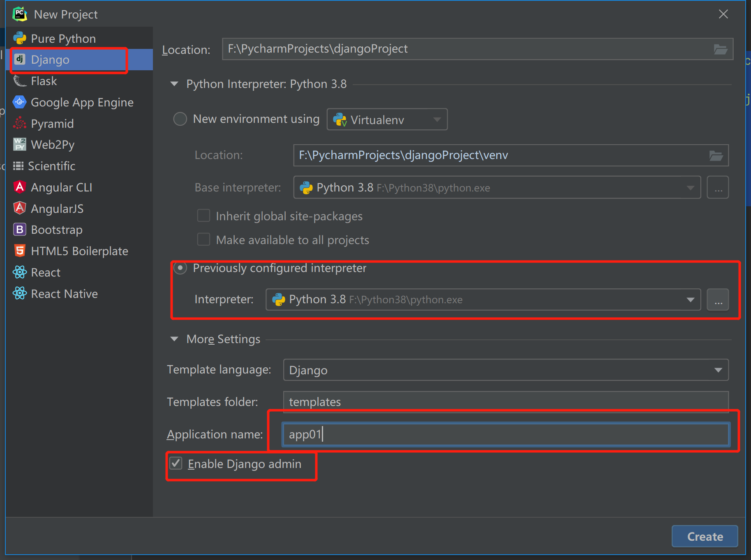Check Make available to all projects
Image resolution: width=751 pixels, height=560 pixels.
coord(203,240)
